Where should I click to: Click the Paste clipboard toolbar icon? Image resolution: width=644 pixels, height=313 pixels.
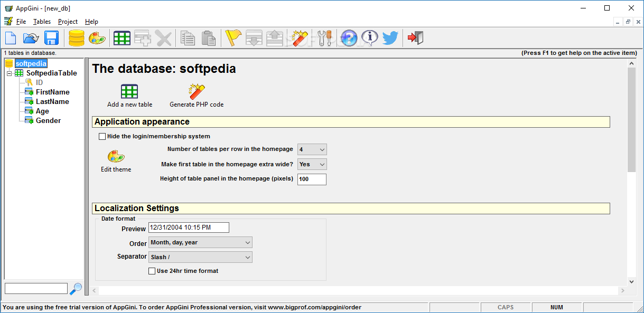[x=209, y=38]
